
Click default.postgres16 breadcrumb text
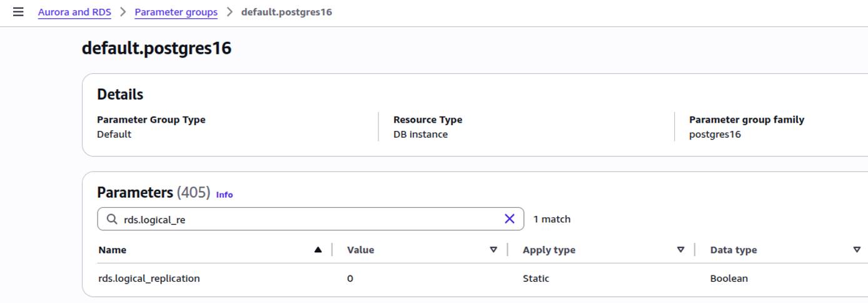[x=286, y=12]
